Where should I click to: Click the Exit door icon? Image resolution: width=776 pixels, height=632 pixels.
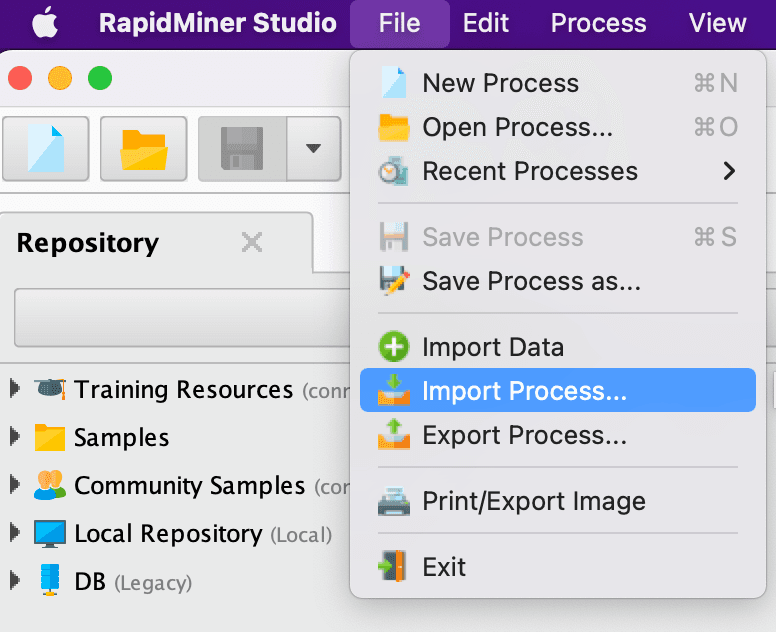[x=393, y=566]
